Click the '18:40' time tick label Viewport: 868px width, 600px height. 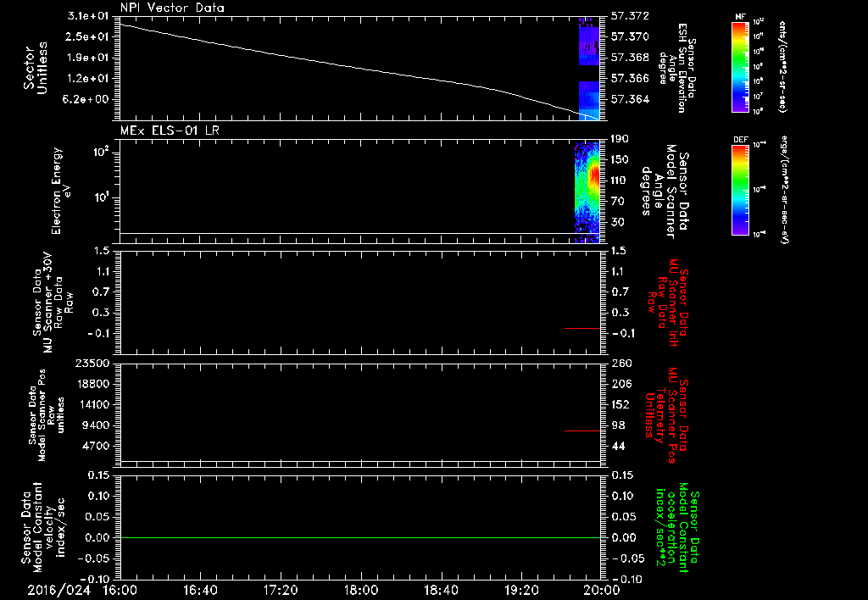point(441,590)
